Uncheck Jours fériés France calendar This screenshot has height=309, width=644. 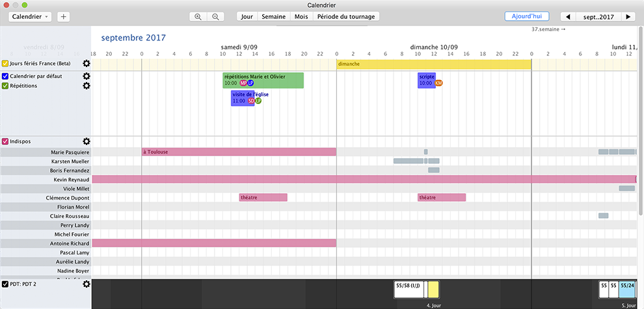click(5, 64)
